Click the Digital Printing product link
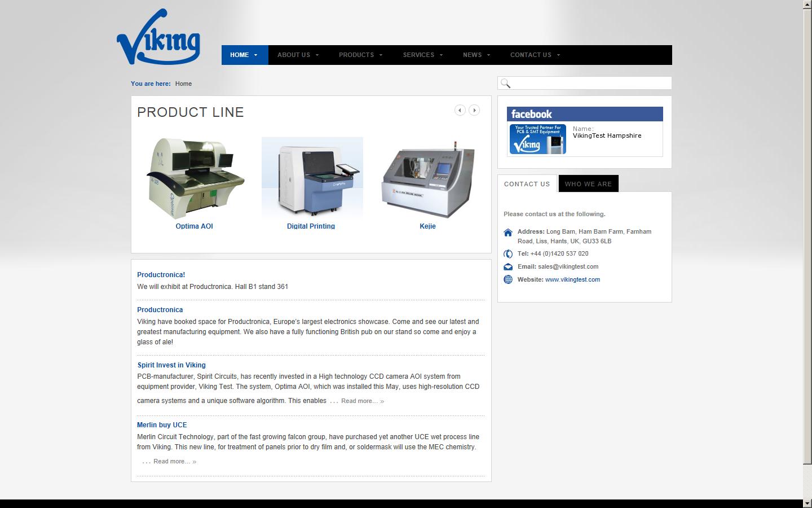The image size is (812, 508). (311, 226)
